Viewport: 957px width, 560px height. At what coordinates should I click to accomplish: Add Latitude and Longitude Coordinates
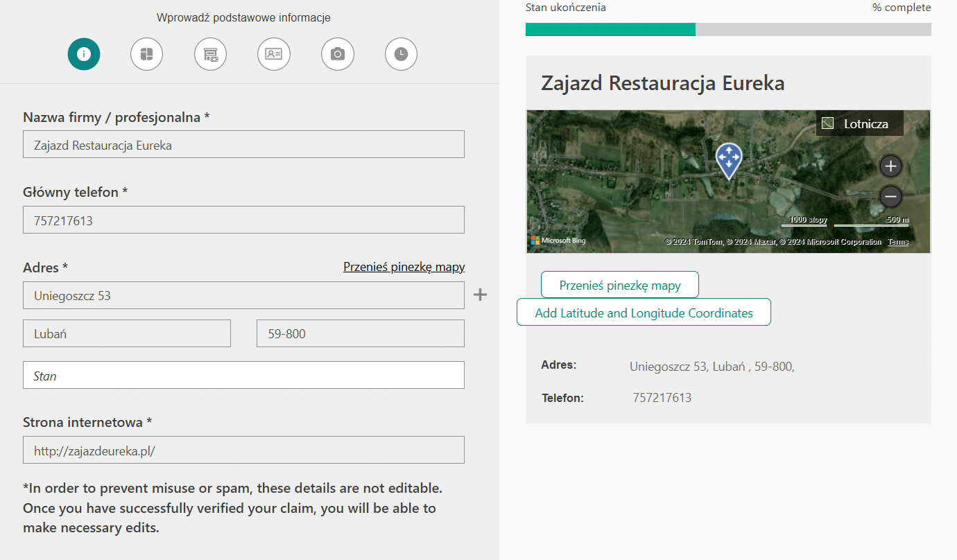(644, 313)
